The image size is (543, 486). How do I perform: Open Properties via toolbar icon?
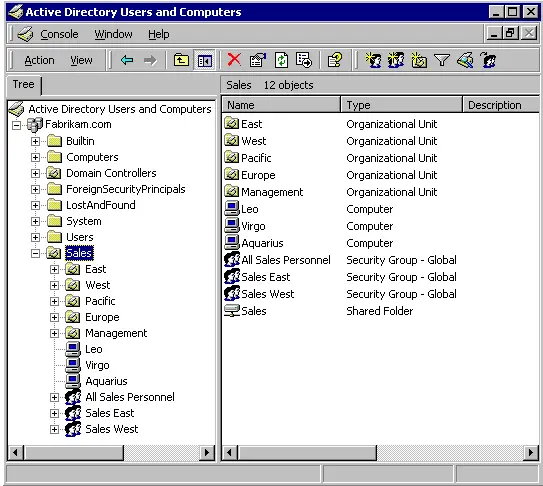click(258, 60)
